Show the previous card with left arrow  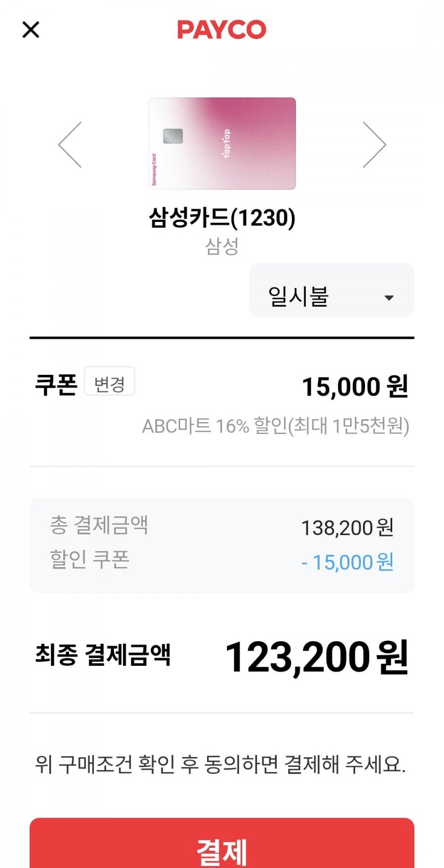pos(70,145)
